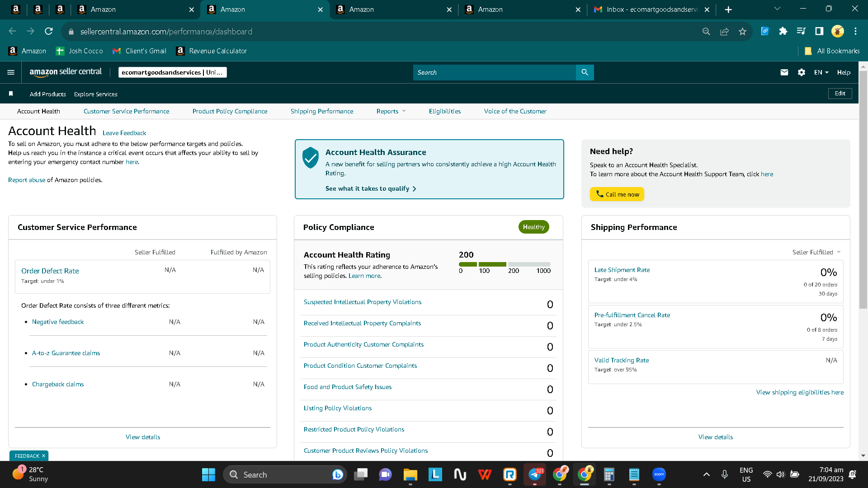Switch to the Gmail Inbox browser tab
868x488 pixels.
pyautogui.click(x=651, y=9)
